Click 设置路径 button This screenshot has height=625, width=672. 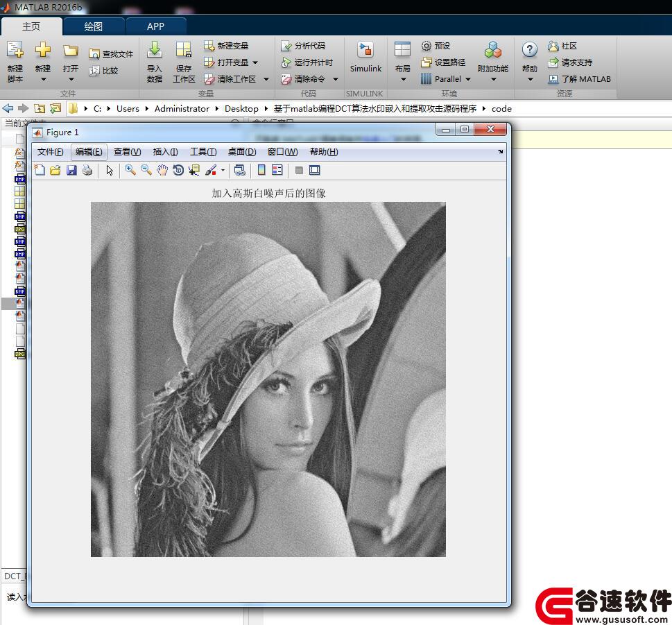click(x=443, y=62)
